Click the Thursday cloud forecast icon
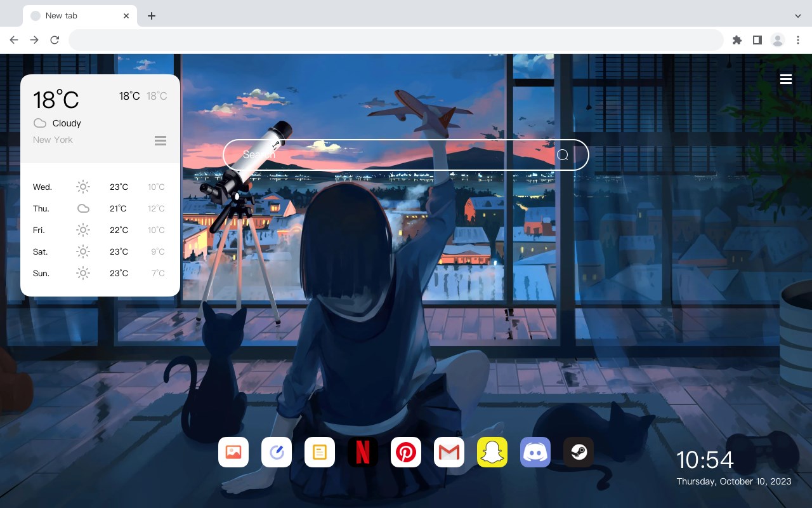 point(83,208)
